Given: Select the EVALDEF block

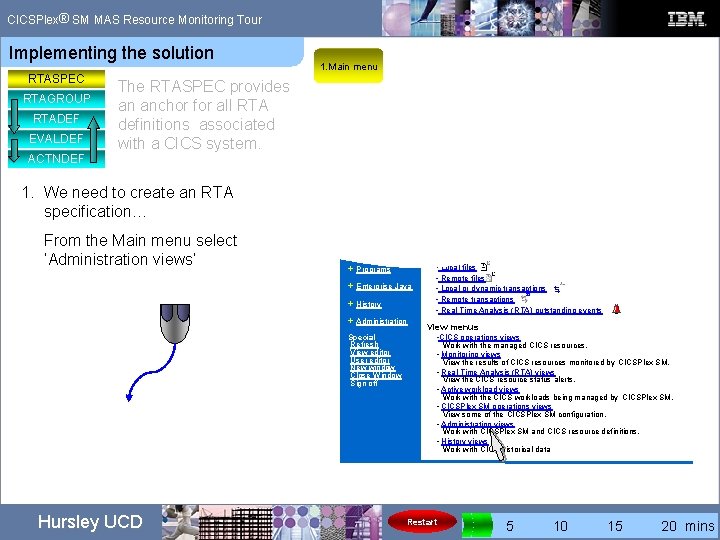Looking at the screenshot, I should (56, 138).
